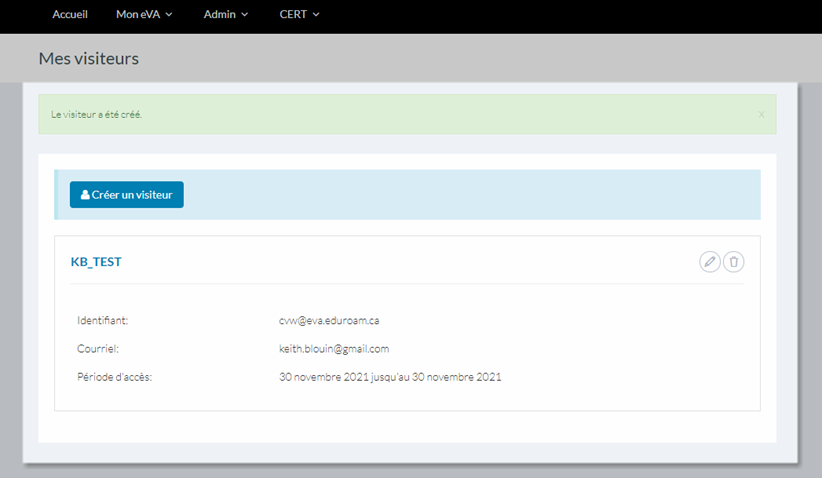Expand the Admin dropdown menu
Viewport: 822px width, 478px height.
click(225, 15)
